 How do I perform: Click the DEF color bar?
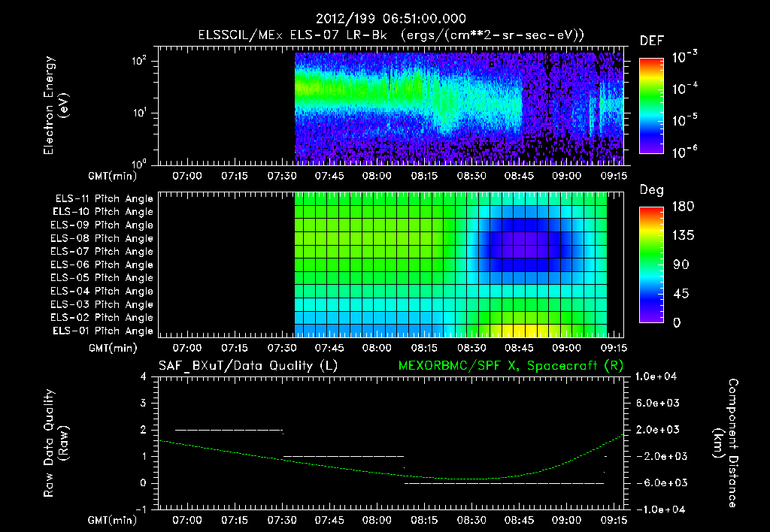tap(651, 105)
